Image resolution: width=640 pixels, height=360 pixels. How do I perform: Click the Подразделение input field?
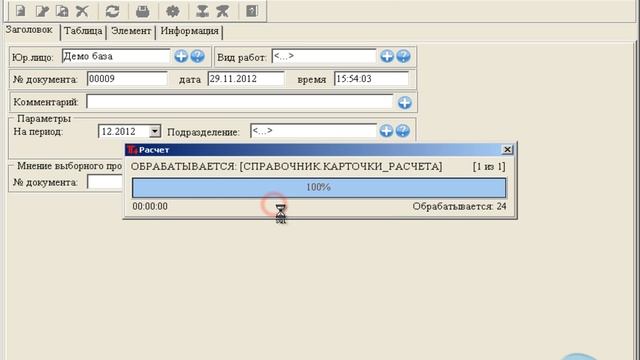tap(313, 131)
